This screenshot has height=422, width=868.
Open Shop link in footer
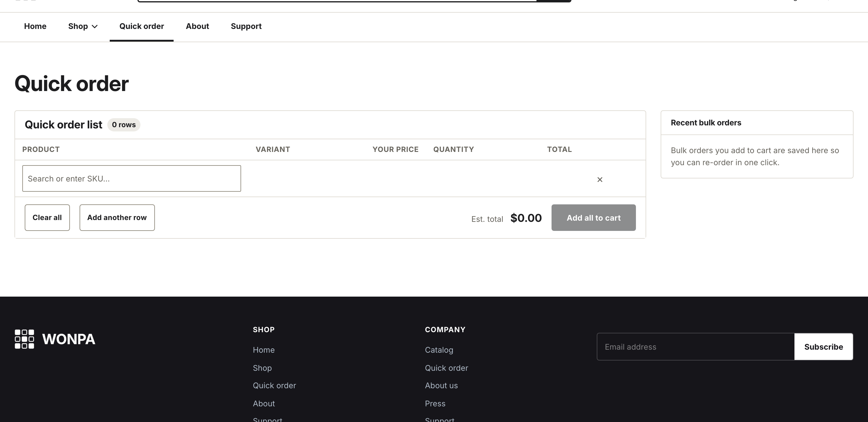tap(262, 368)
